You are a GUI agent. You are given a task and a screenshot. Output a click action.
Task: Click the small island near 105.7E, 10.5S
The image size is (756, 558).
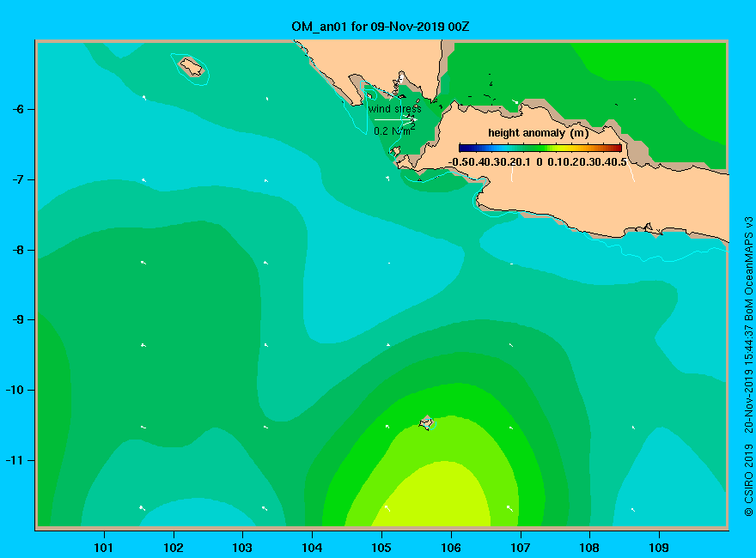pyautogui.click(x=426, y=422)
